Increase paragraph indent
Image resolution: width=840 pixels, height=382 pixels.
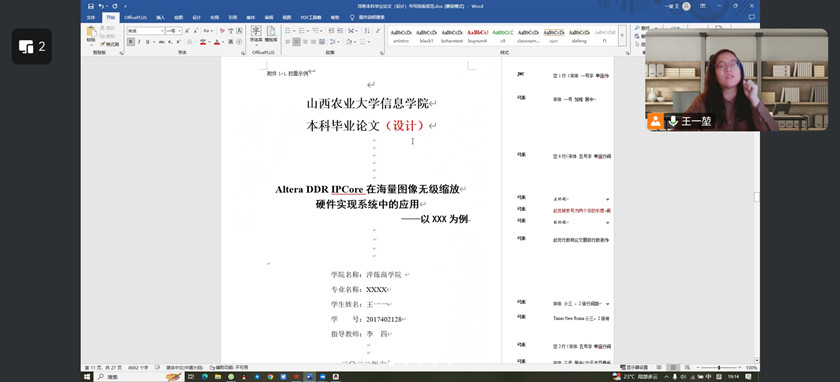tap(340, 31)
